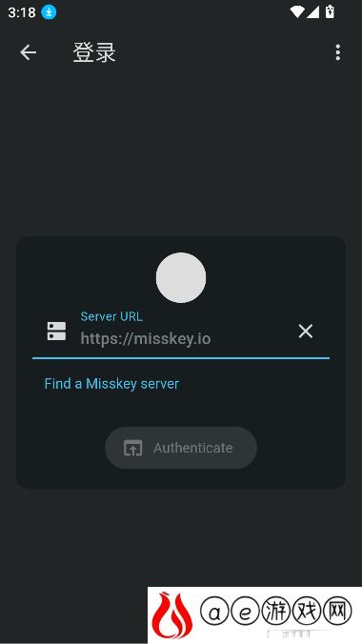Click the open-in-browser icon on Authenticate
362x644 pixels.
tap(132, 448)
